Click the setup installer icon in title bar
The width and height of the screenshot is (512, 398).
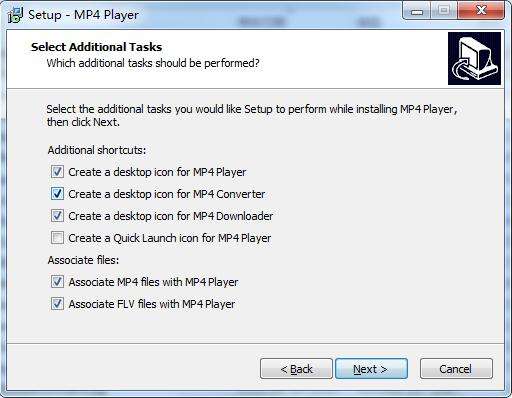point(15,15)
